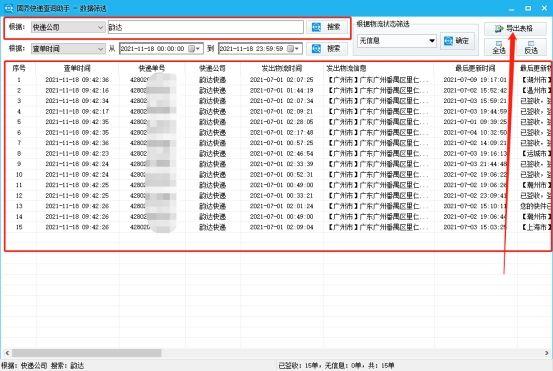
Task: Click the search keyword field containing 韵达
Action: tap(206, 27)
